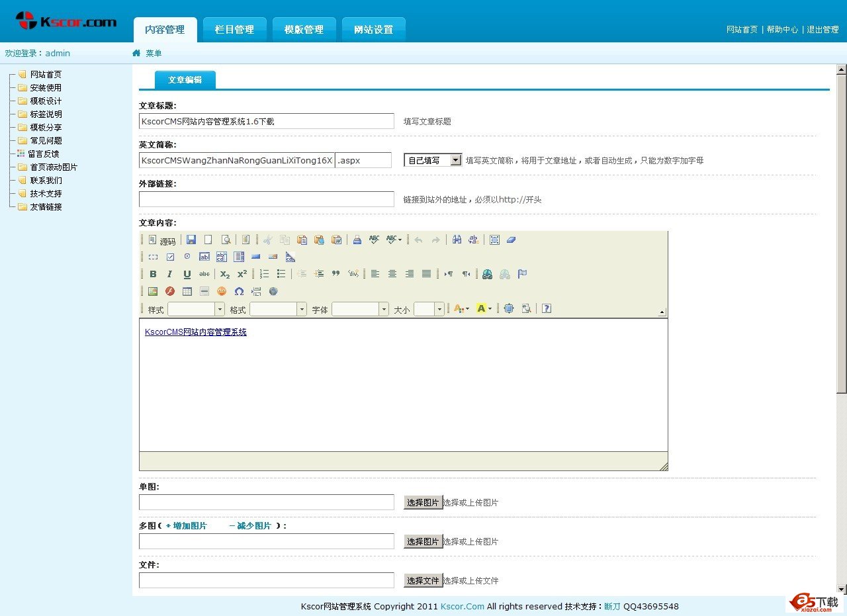847x616 pixels.
Task: Click Paste from Word icon
Action: click(336, 240)
